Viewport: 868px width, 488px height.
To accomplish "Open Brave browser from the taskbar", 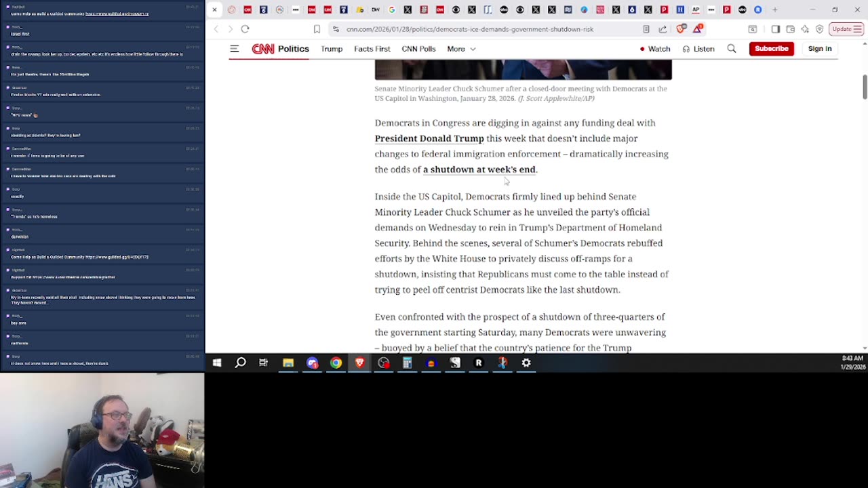I will pos(359,363).
